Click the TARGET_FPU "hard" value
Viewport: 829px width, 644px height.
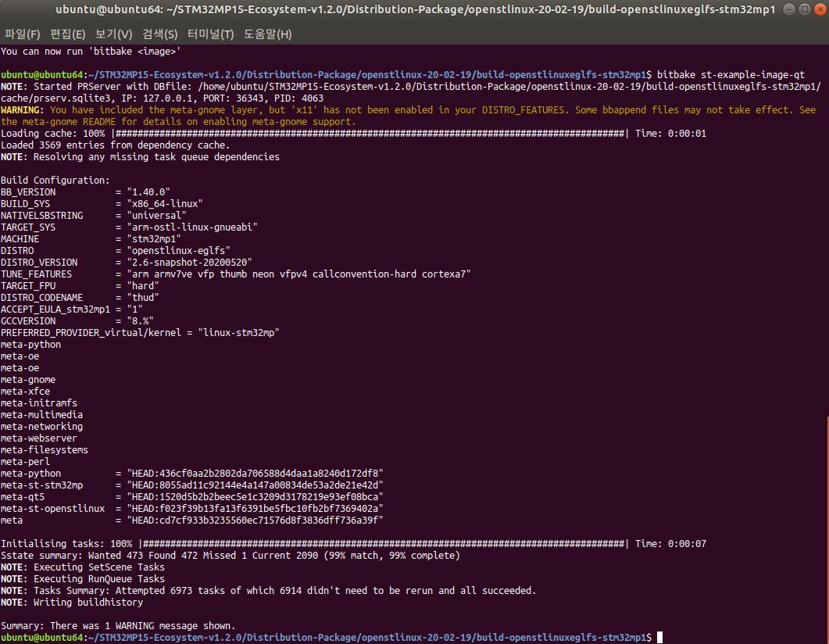(x=143, y=285)
